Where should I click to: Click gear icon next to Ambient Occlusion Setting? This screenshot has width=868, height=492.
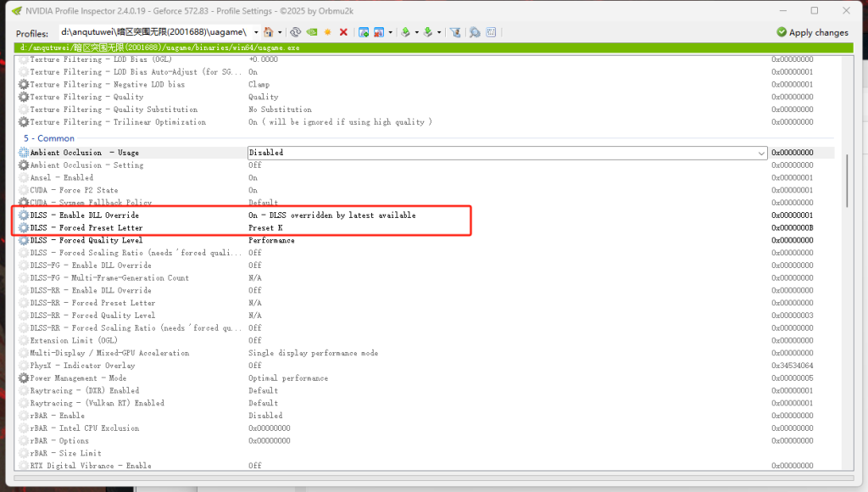[23, 165]
